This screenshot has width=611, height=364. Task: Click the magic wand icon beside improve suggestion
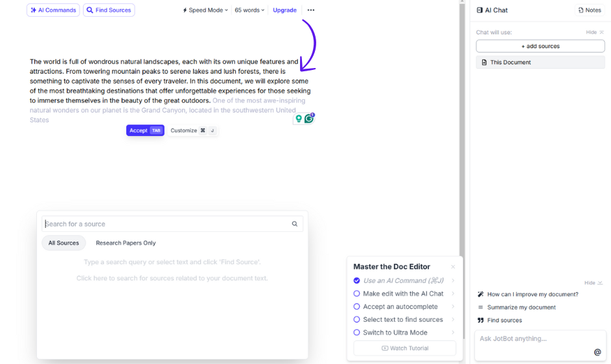tap(481, 294)
